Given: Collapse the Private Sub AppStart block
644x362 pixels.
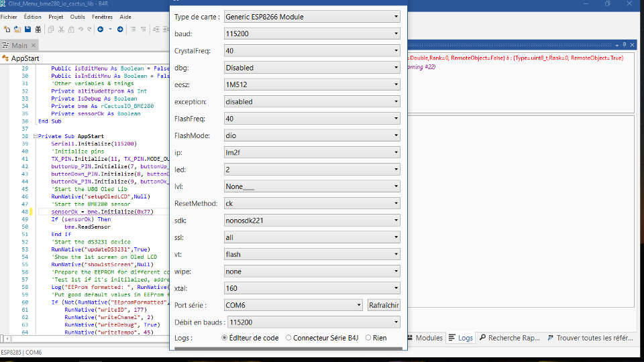Looking at the screenshot, I should click(36, 136).
